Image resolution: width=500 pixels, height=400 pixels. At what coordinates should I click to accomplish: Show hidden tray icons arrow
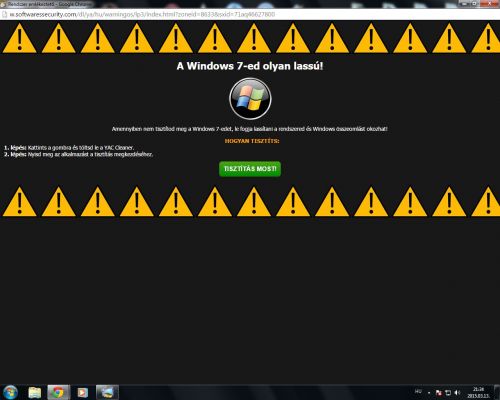[x=429, y=393]
